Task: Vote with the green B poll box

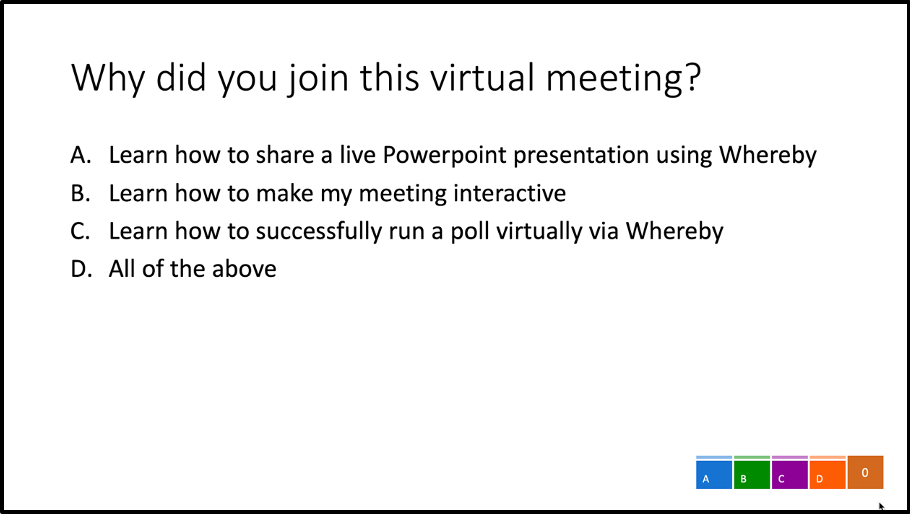Action: click(752, 475)
